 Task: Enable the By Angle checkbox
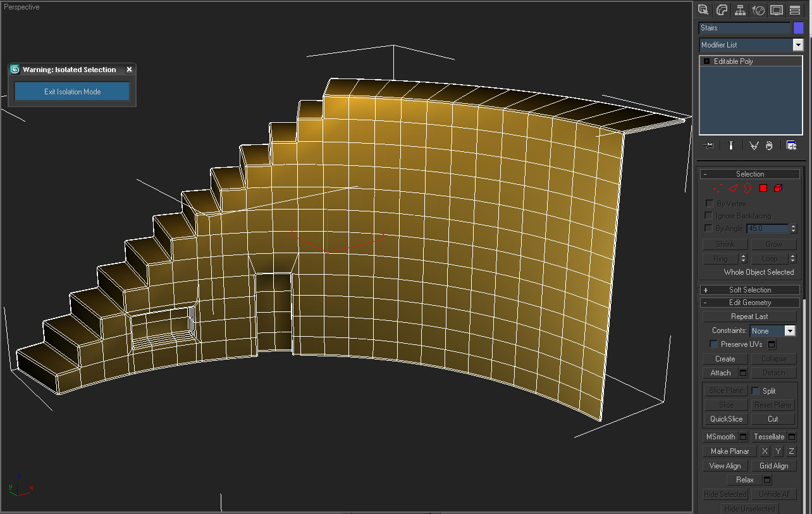pyautogui.click(x=708, y=228)
